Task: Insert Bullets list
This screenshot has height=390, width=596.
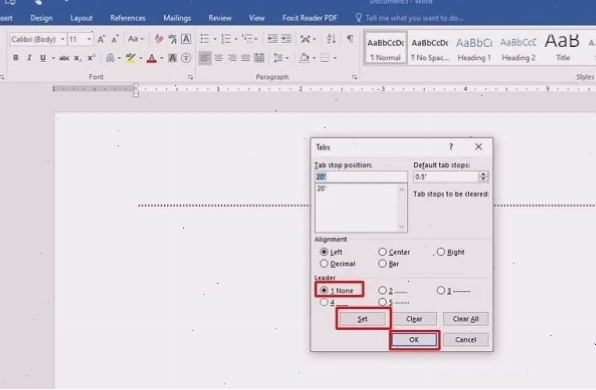Action: pyautogui.click(x=205, y=39)
